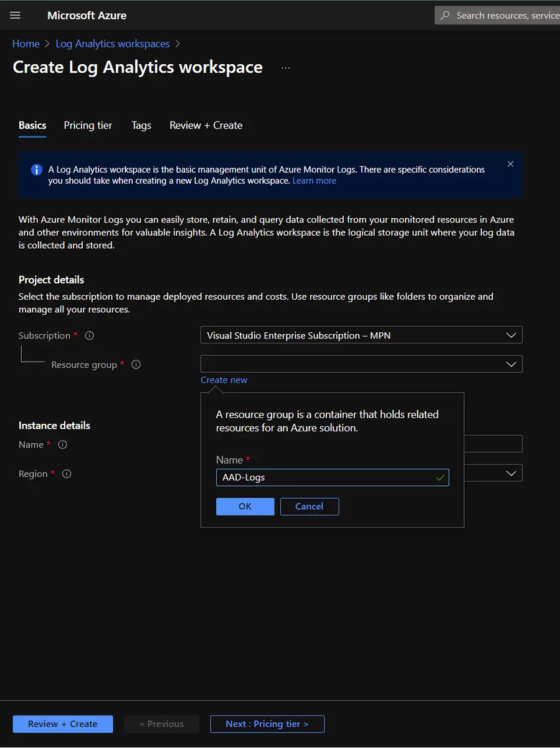Click the Resource group info icon
This screenshot has width=560, height=748.
(x=136, y=365)
